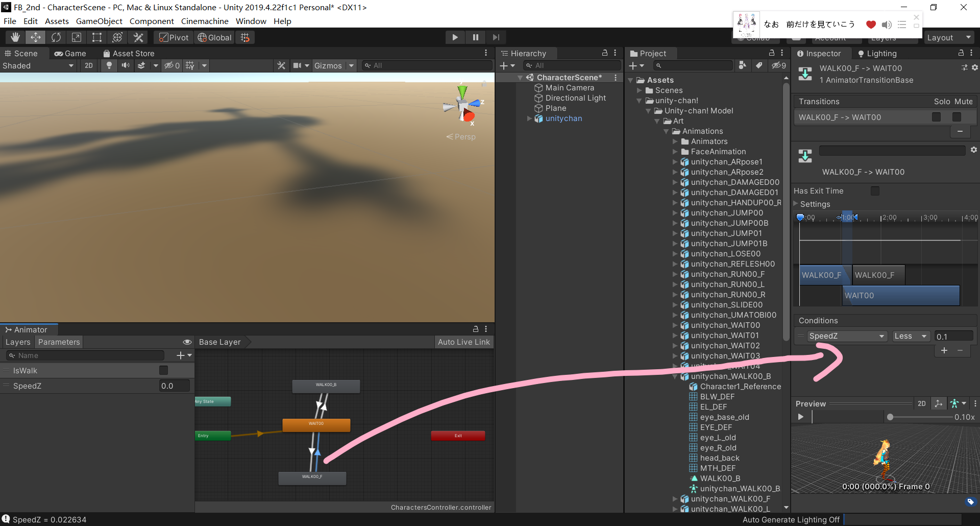The image size is (980, 526).
Task: Click preview playback speed slider handle
Action: click(890, 417)
